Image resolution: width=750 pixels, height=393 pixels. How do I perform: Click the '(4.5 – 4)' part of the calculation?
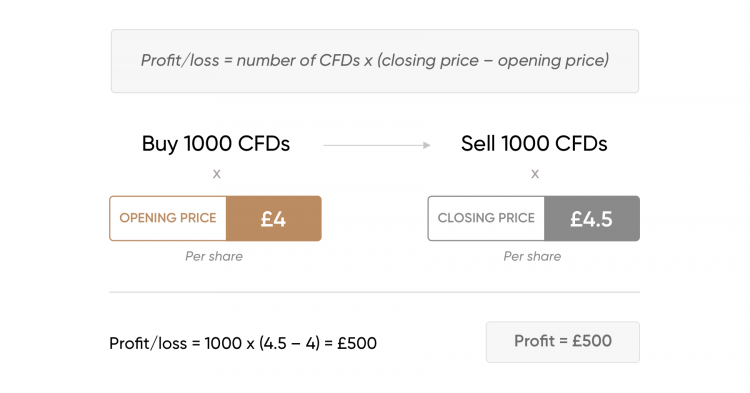click(x=289, y=343)
